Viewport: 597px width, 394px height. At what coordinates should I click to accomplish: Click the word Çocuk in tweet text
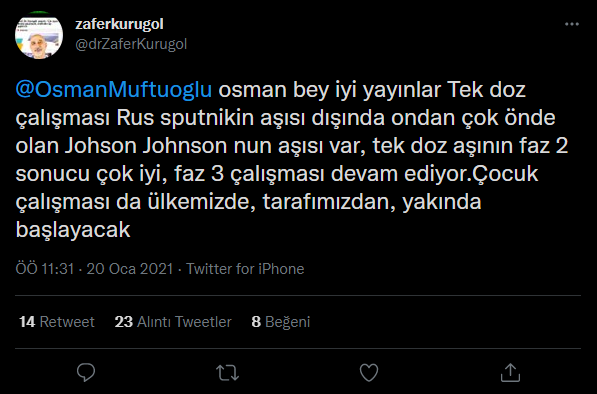click(505, 174)
